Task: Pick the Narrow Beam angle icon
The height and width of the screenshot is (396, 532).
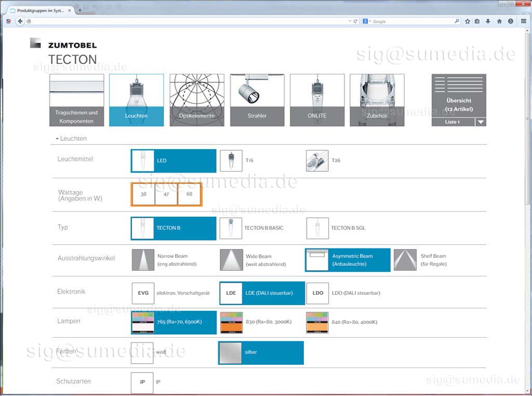Action: [x=143, y=260]
